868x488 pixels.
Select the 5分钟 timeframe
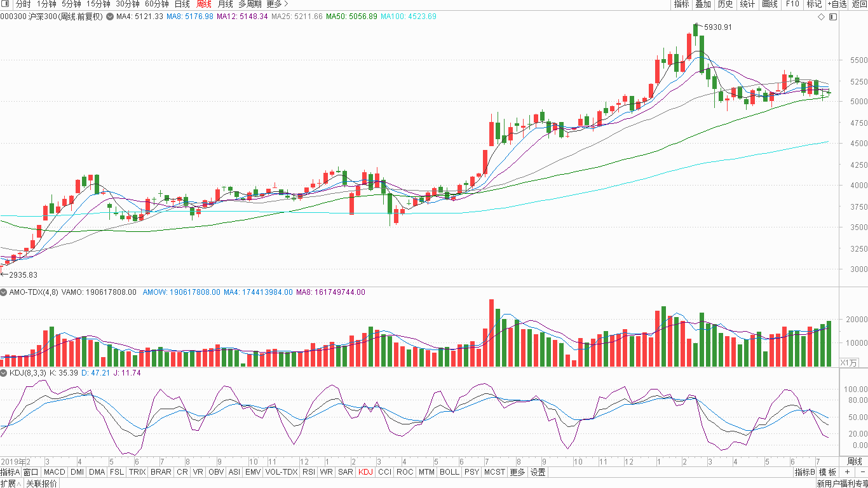pyautogui.click(x=72, y=4)
